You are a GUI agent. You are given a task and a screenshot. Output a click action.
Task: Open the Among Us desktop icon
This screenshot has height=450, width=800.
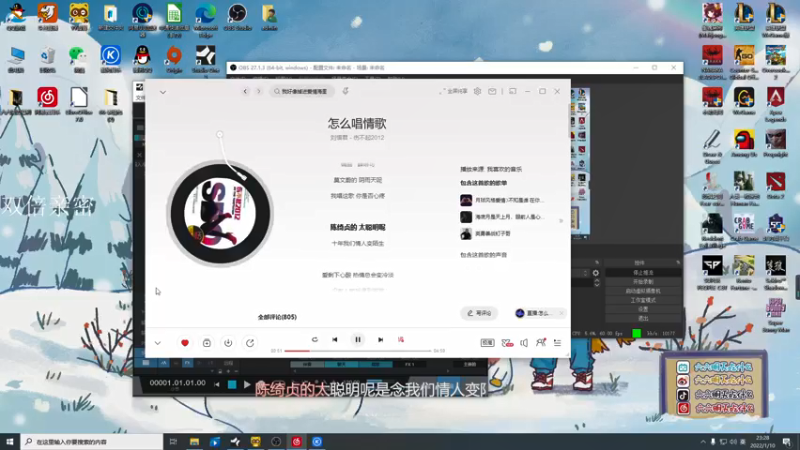coord(744,143)
